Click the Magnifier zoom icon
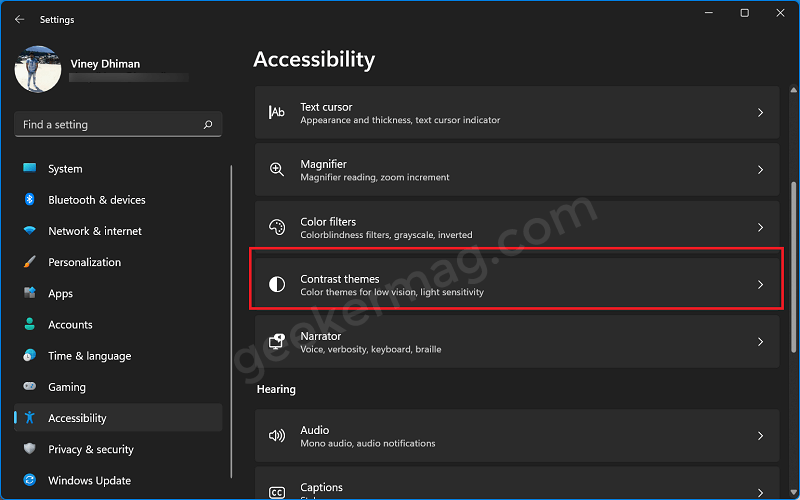The width and height of the screenshot is (800, 500). tap(277, 169)
